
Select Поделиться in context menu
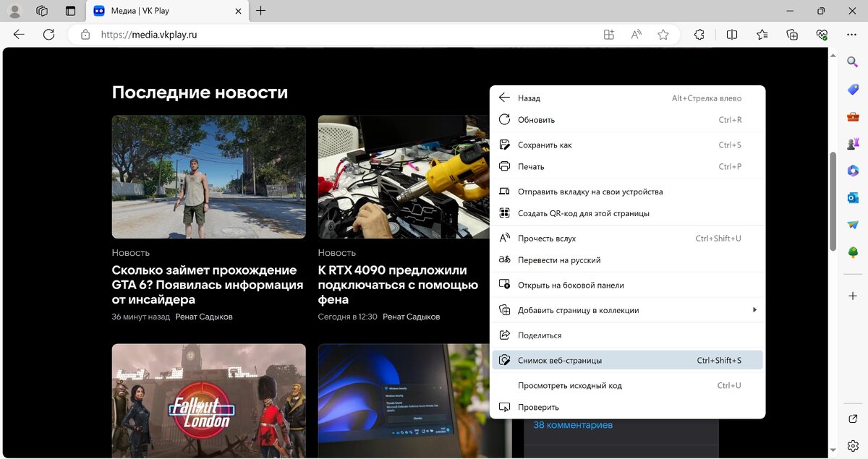[x=627, y=335]
